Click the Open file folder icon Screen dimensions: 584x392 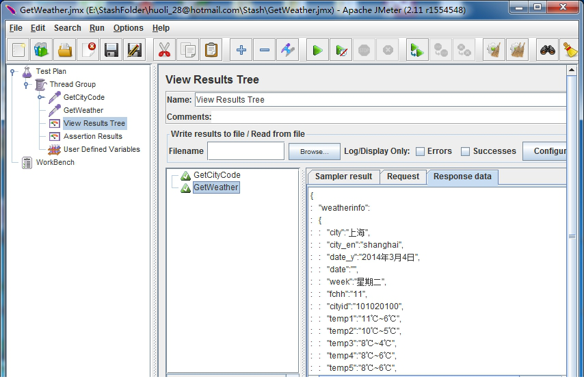(x=64, y=50)
